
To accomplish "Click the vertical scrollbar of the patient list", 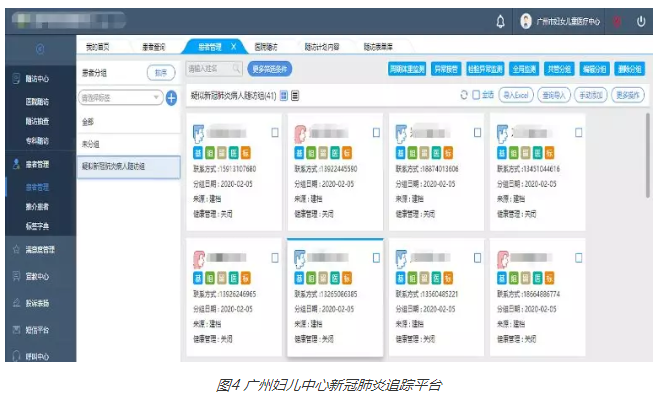I will tap(648, 155).
